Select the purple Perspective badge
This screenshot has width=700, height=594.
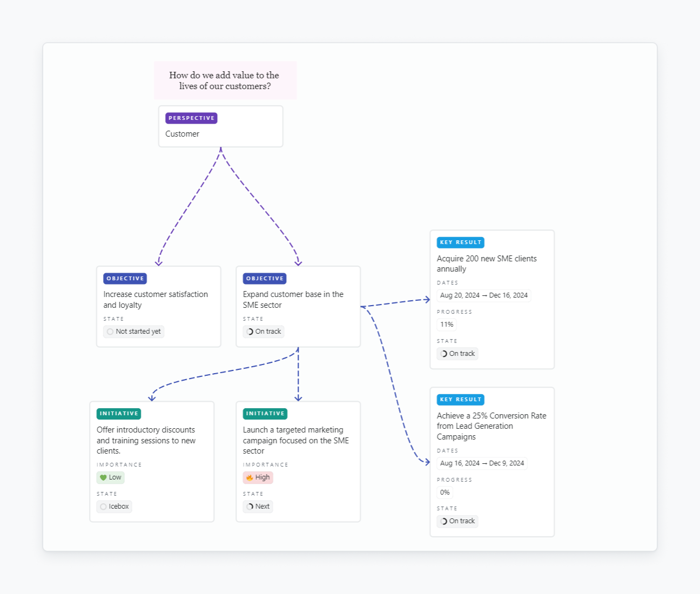191,118
